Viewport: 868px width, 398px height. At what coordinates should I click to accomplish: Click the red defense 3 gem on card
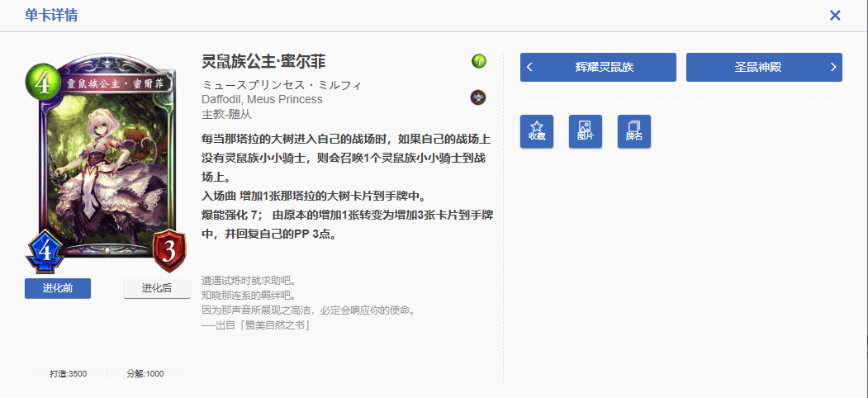[169, 252]
